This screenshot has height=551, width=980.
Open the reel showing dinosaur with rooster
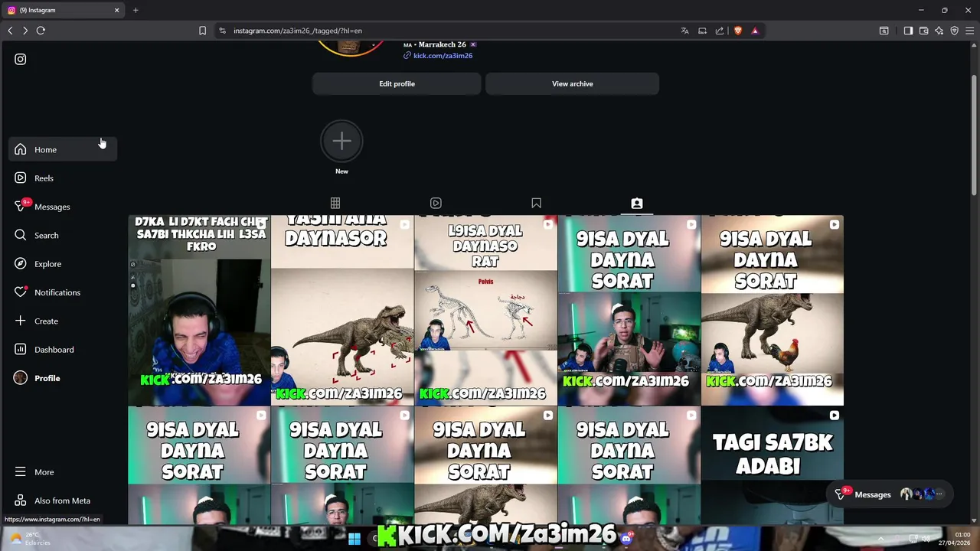pos(772,310)
